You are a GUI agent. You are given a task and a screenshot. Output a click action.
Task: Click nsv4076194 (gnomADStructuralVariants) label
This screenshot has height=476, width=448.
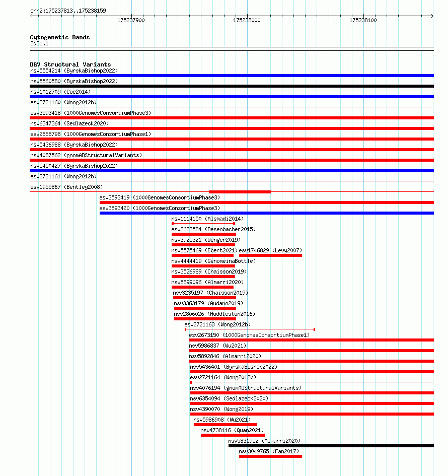246,388
